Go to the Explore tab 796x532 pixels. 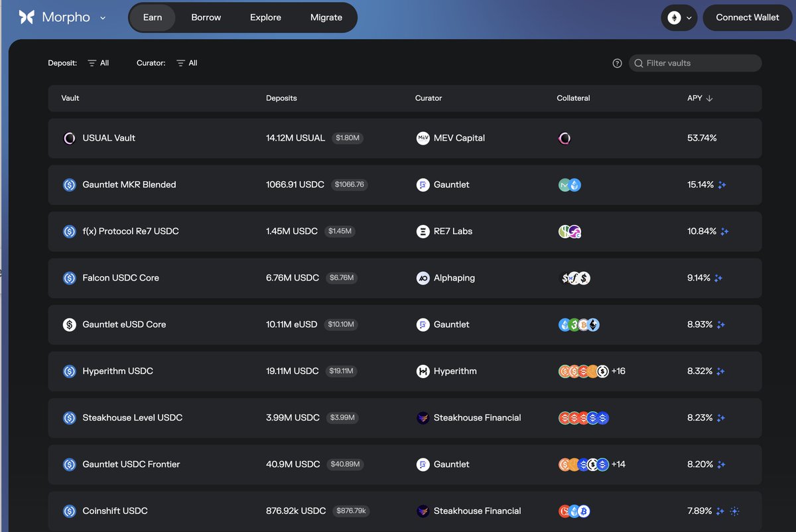265,17
